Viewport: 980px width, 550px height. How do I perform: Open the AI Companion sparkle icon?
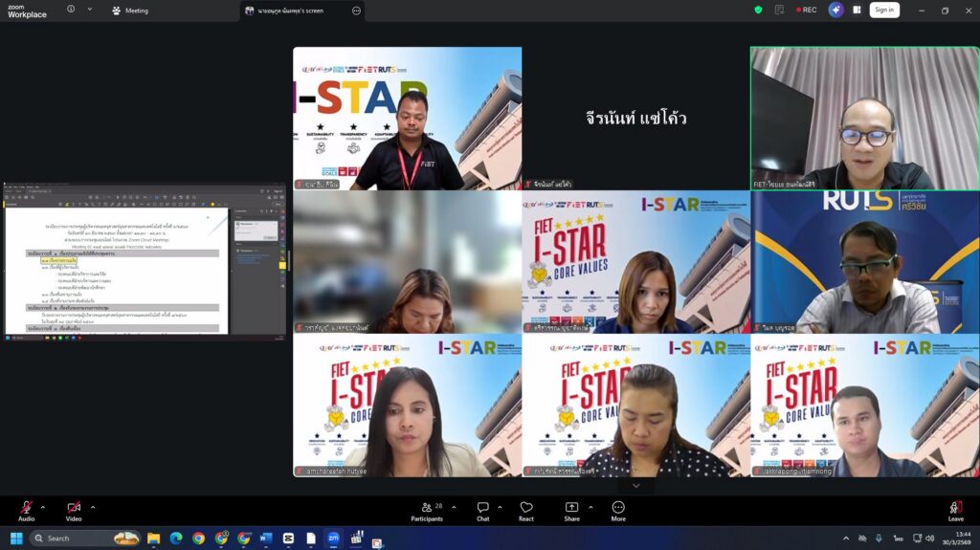point(835,10)
